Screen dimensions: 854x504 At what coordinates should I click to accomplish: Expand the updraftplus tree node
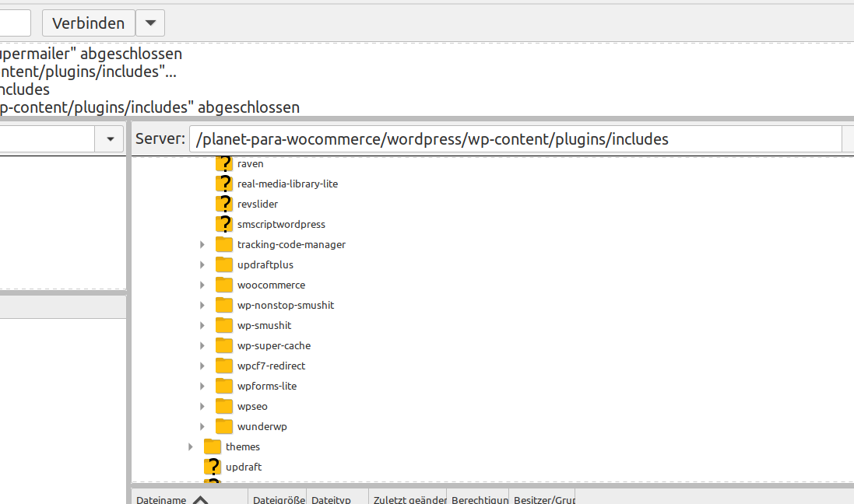point(202,264)
